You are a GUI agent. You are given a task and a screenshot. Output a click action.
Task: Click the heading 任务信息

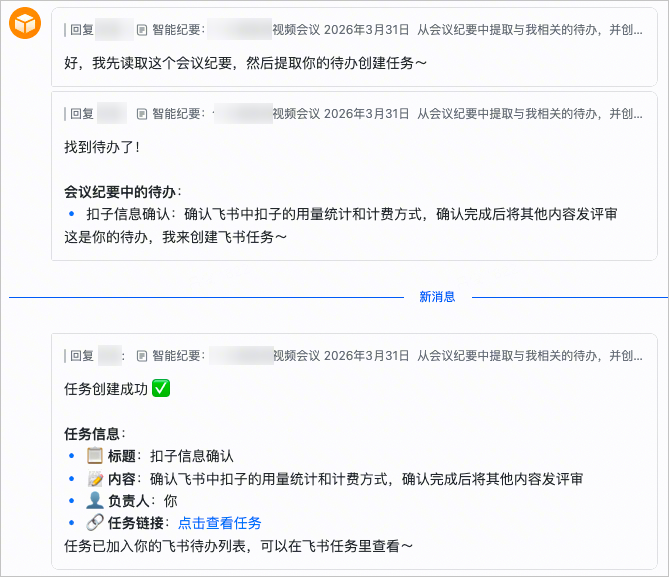(95, 434)
